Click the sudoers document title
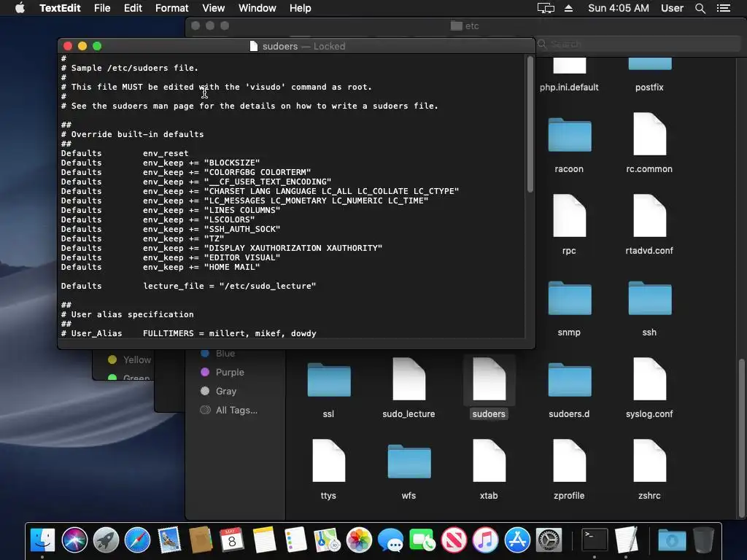747x560 pixels. click(280, 46)
